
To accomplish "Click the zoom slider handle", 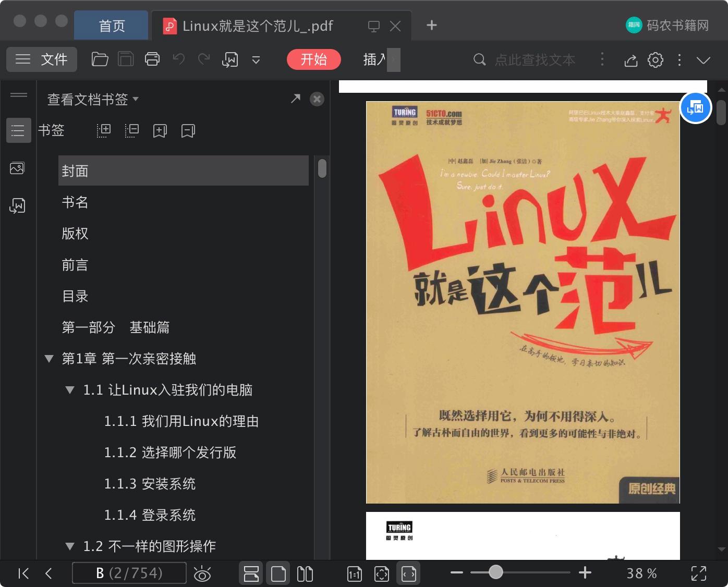I will [495, 572].
